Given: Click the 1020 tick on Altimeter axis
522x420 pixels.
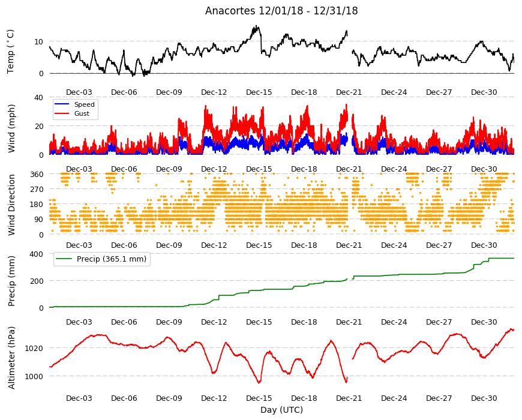Looking at the screenshot, I should 34,348.
